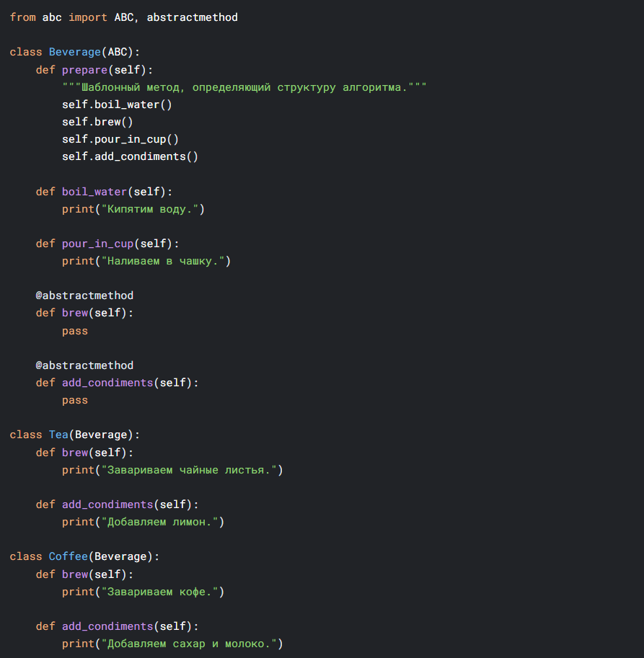Click the 'pass' under Beverage's add_condiments method
Image resolution: width=644 pixels, height=658 pixels.
click(x=75, y=401)
